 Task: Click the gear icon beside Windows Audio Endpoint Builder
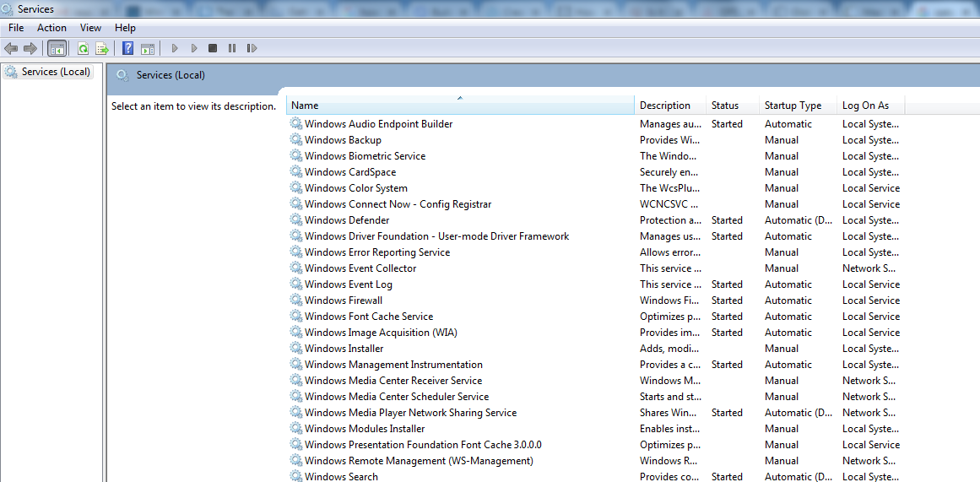[296, 124]
